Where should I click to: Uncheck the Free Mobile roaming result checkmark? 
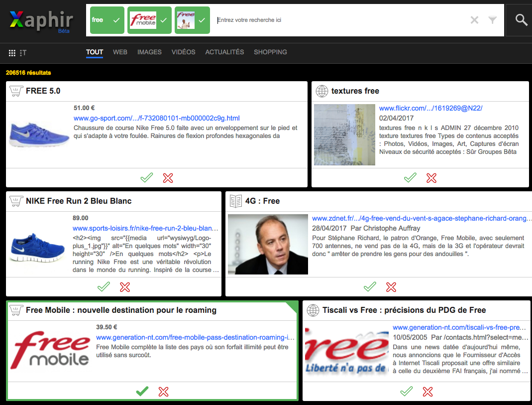tap(142, 391)
